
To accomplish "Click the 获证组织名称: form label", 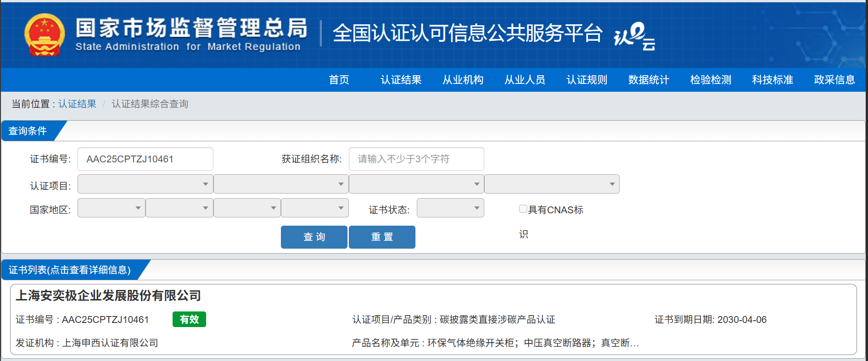I will pyautogui.click(x=312, y=159).
